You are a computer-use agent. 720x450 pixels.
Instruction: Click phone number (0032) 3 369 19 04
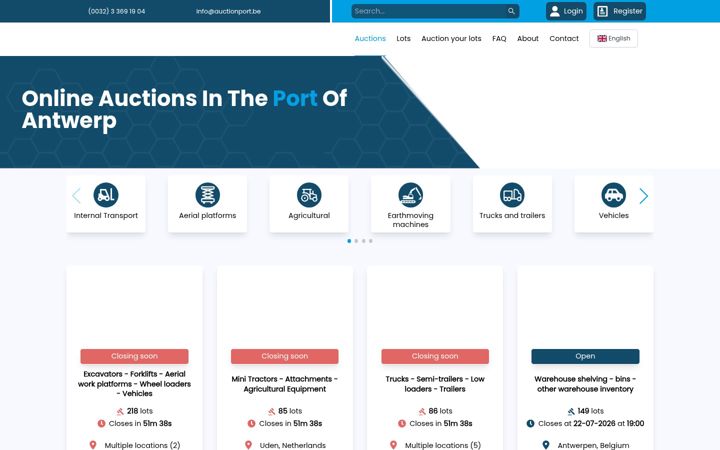[117, 11]
